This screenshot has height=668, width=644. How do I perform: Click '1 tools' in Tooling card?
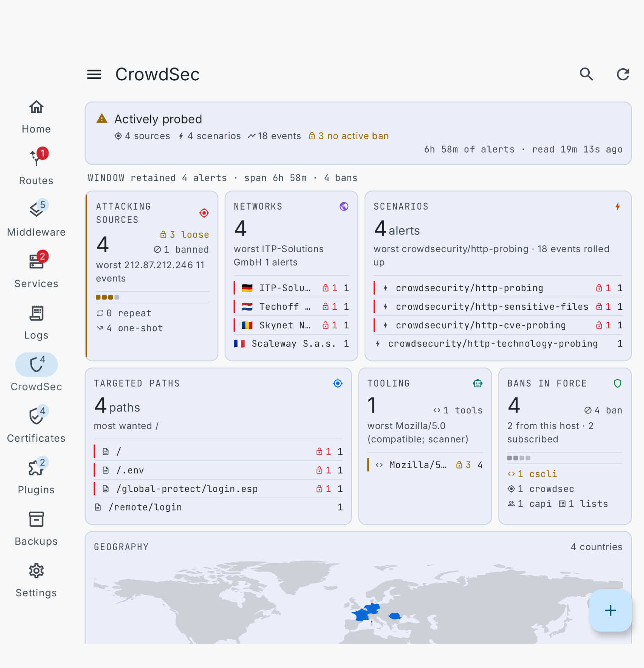point(458,410)
